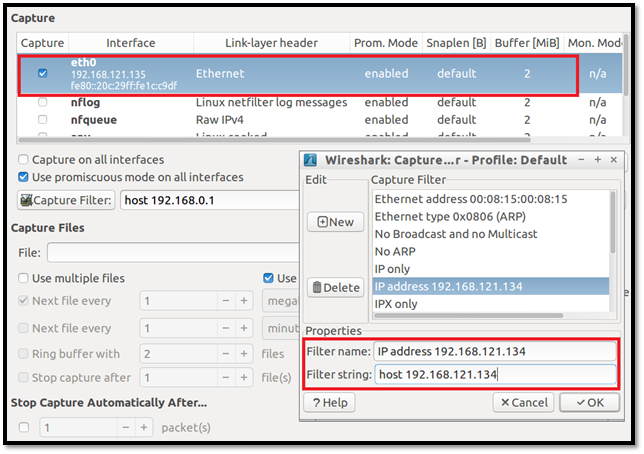The width and height of the screenshot is (644, 454).
Task: Confirm the filter with OK
Action: click(588, 402)
